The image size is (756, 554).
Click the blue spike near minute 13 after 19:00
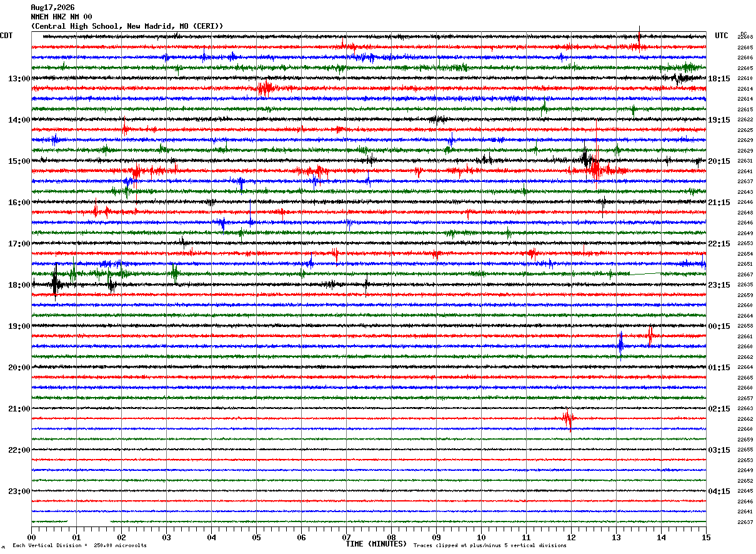pyautogui.click(x=620, y=343)
